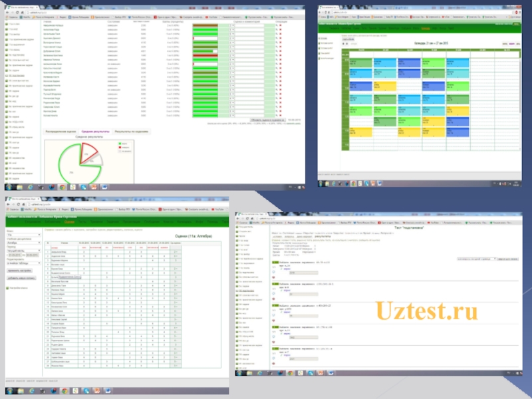The height and width of the screenshot is (399, 532).
Task: Go back in the grades window browser
Action: click(8, 204)
